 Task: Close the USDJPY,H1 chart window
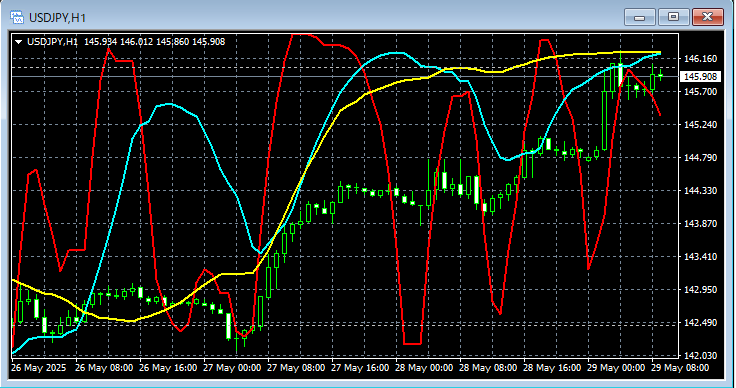pos(707,17)
